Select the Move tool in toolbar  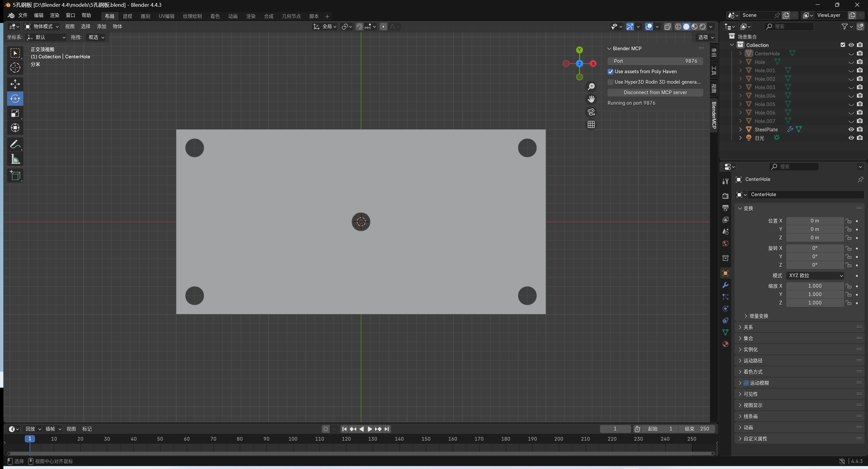coord(15,84)
